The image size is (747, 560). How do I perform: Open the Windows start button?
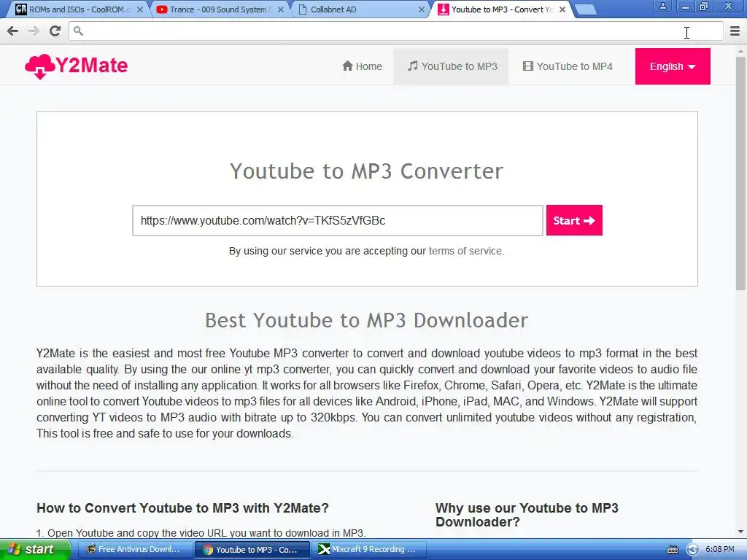click(35, 550)
